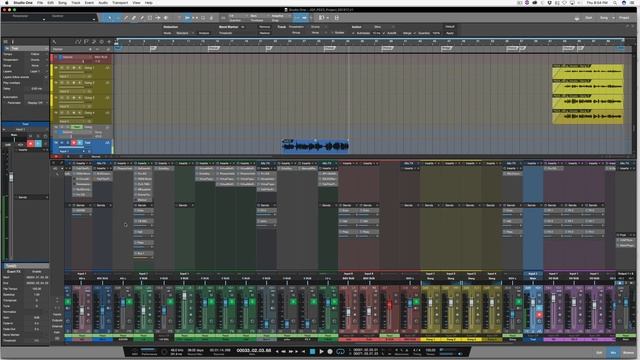The height and width of the screenshot is (360, 640).
Task: Toggle the Guides checkbox
Action: (333, 33)
